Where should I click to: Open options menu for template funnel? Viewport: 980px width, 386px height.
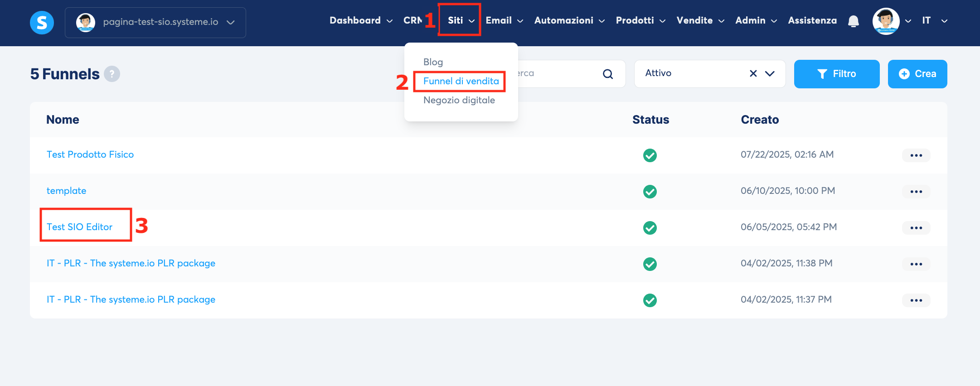916,192
